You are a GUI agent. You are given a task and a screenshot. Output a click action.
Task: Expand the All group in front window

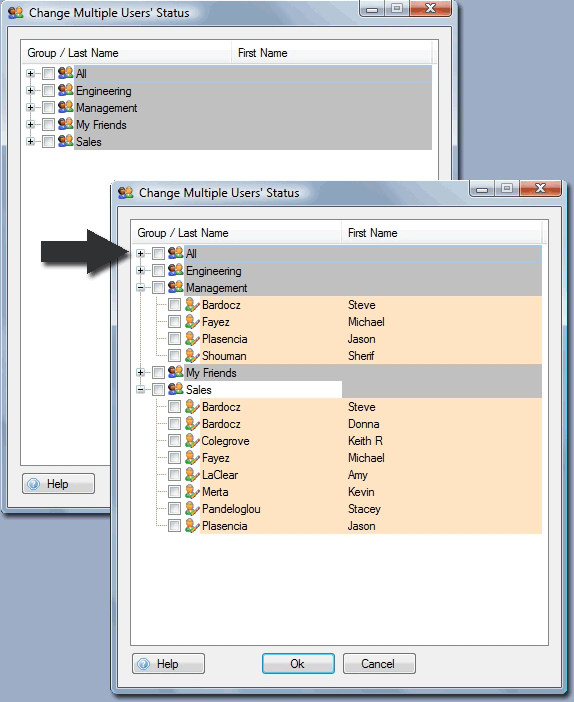point(141,253)
